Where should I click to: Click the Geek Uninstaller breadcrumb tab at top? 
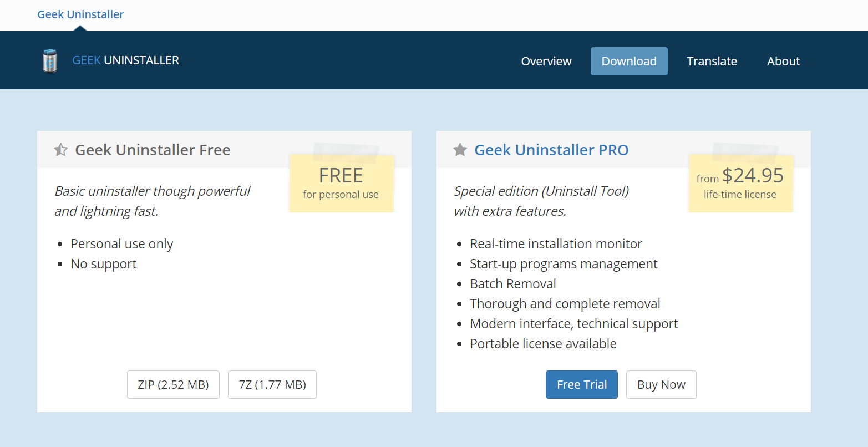point(80,14)
